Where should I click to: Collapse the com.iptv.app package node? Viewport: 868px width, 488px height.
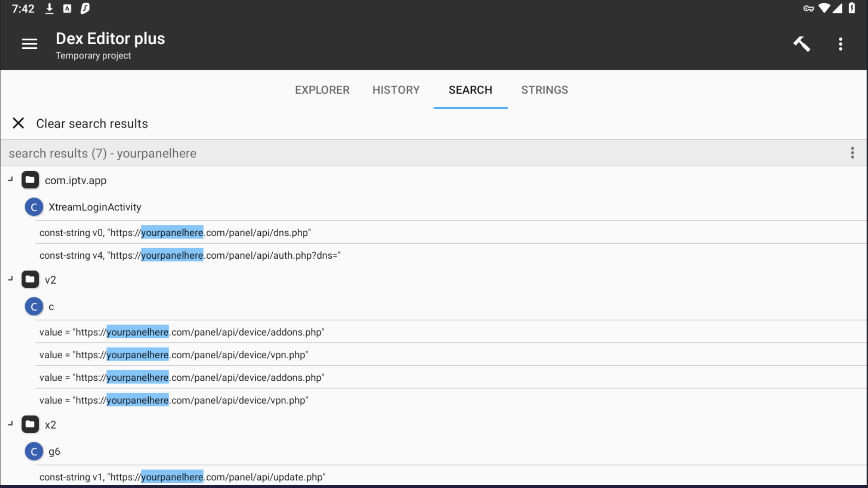[11, 180]
